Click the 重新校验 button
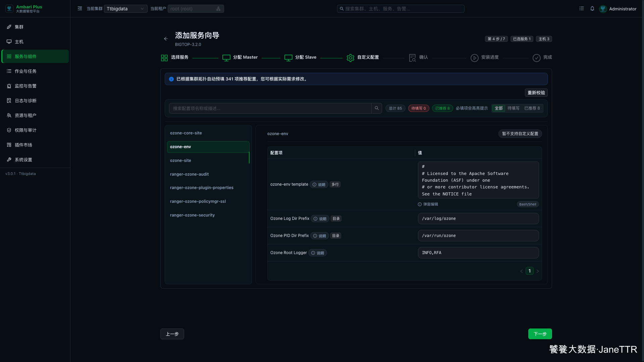 click(536, 93)
